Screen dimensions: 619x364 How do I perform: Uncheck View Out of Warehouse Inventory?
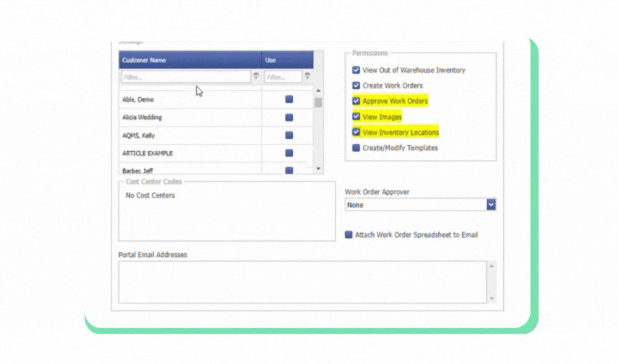coord(356,70)
